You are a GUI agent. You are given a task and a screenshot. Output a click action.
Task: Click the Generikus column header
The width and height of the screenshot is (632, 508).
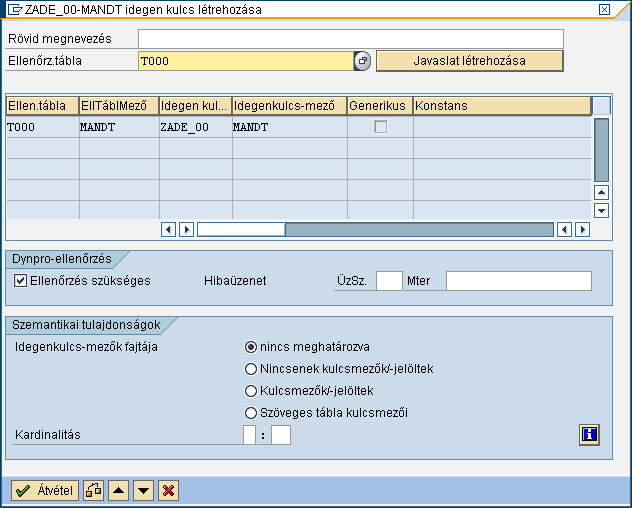coord(380,106)
